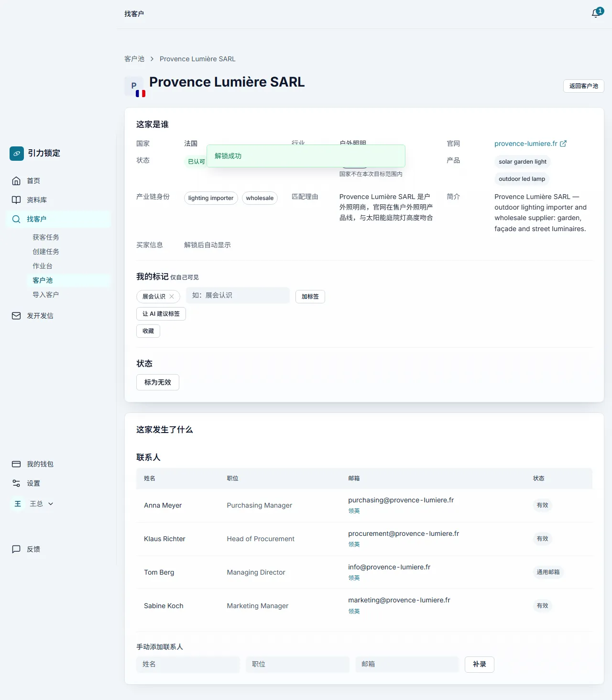This screenshot has height=700, width=612.
Task: Select 作业台 in sidebar submenu
Action: tap(43, 266)
